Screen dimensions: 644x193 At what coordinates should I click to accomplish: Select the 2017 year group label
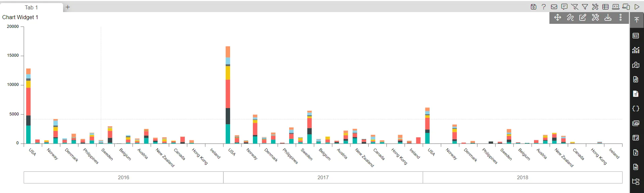(323, 178)
